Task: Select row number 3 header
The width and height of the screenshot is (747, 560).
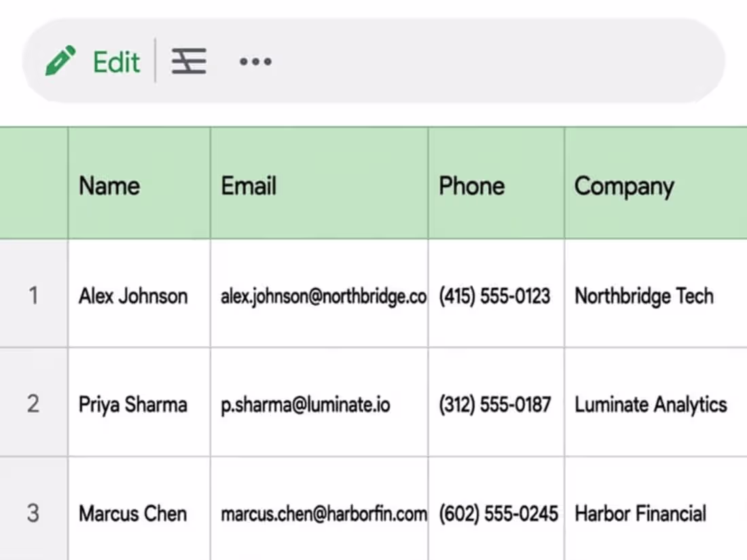Action: coord(33,509)
